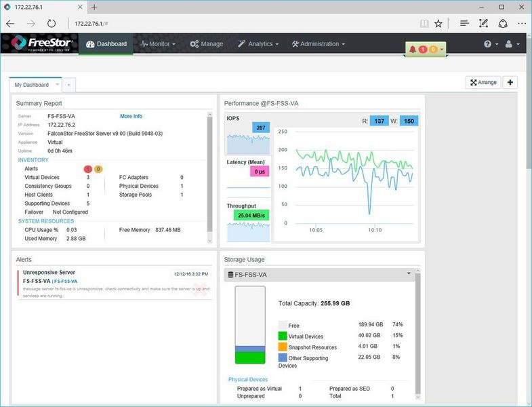The height and width of the screenshot is (407, 532).
Task: Click the storage capacity bar graphic
Action: (x=250, y=325)
